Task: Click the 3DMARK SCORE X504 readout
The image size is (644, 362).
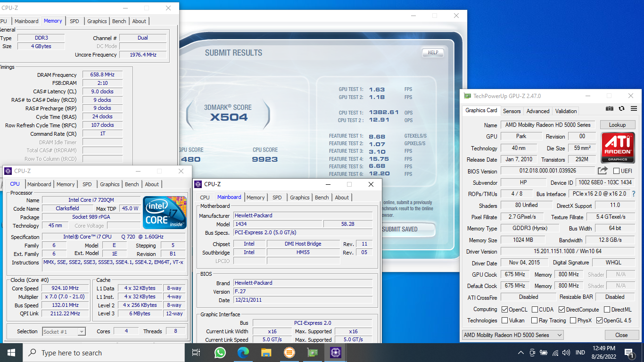Action: tap(228, 113)
